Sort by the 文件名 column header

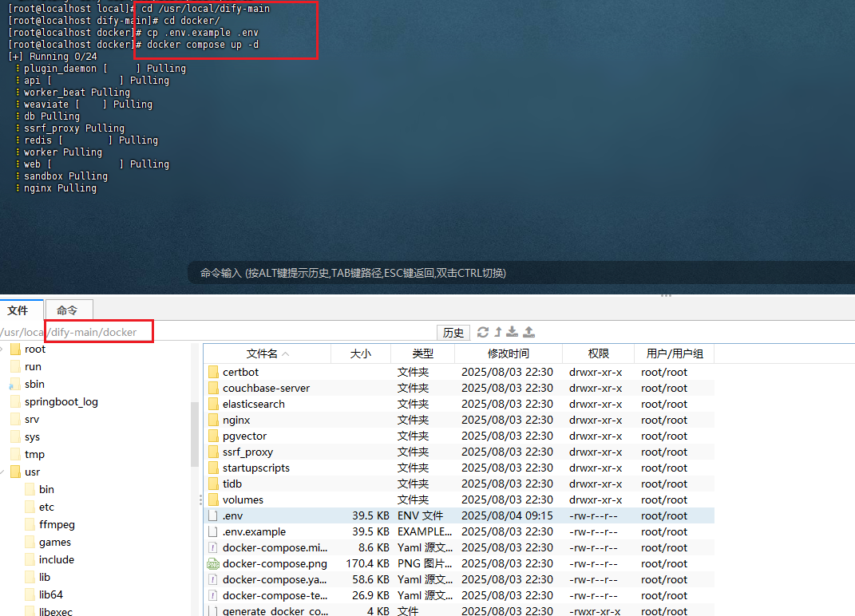pyautogui.click(x=267, y=353)
